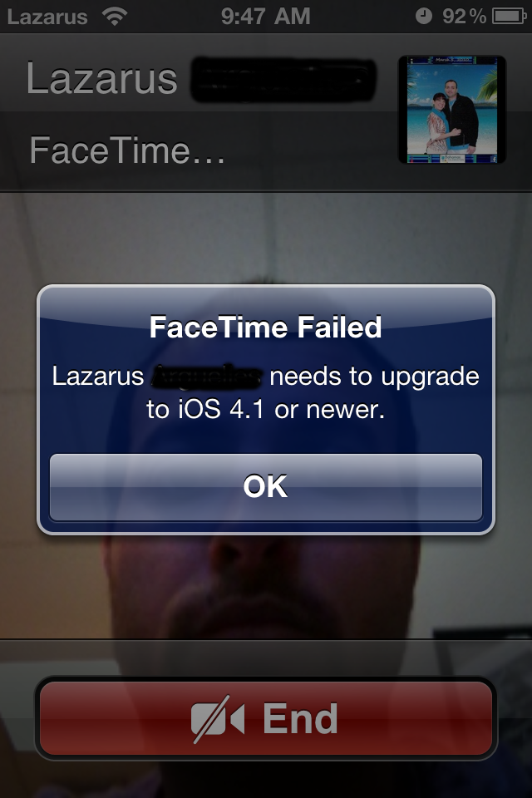Click the 'to iOS 4.1 or newer' message line
Screen dimensions: 532x798
pos(266,409)
